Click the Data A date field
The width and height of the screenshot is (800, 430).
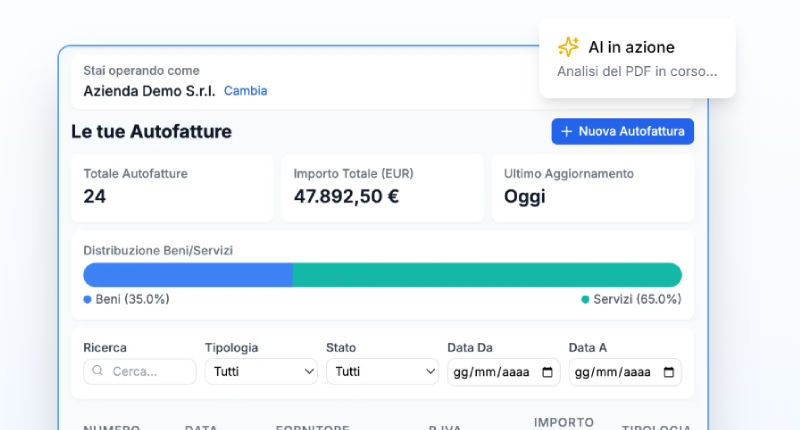pos(616,372)
